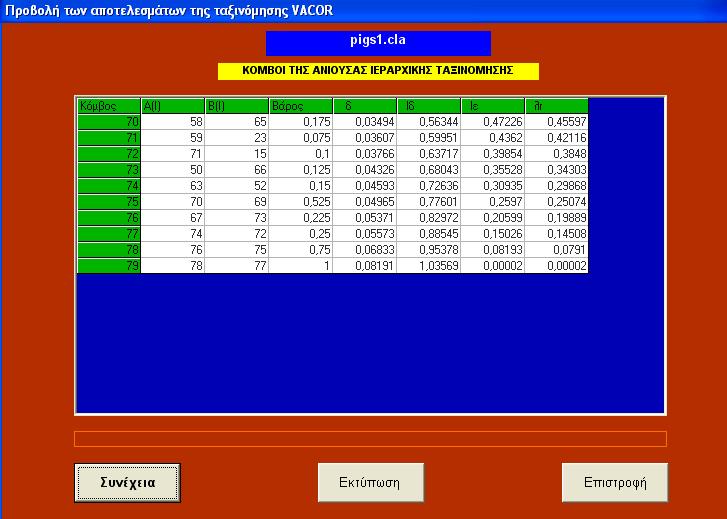Click the Ιε value 0,35528

coord(492,170)
